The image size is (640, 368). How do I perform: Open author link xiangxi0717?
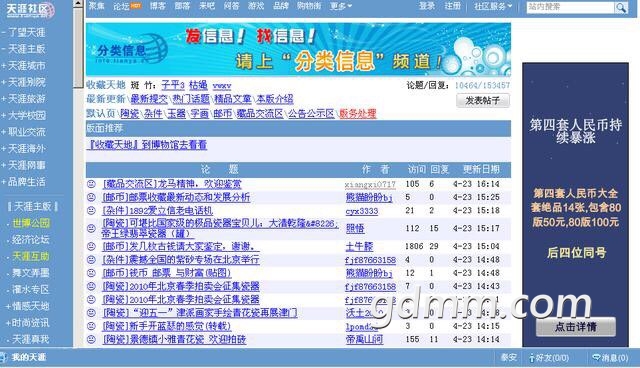tap(370, 184)
